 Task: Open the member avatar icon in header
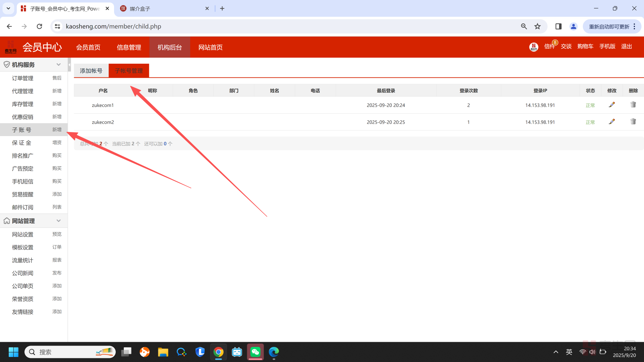coord(534,47)
